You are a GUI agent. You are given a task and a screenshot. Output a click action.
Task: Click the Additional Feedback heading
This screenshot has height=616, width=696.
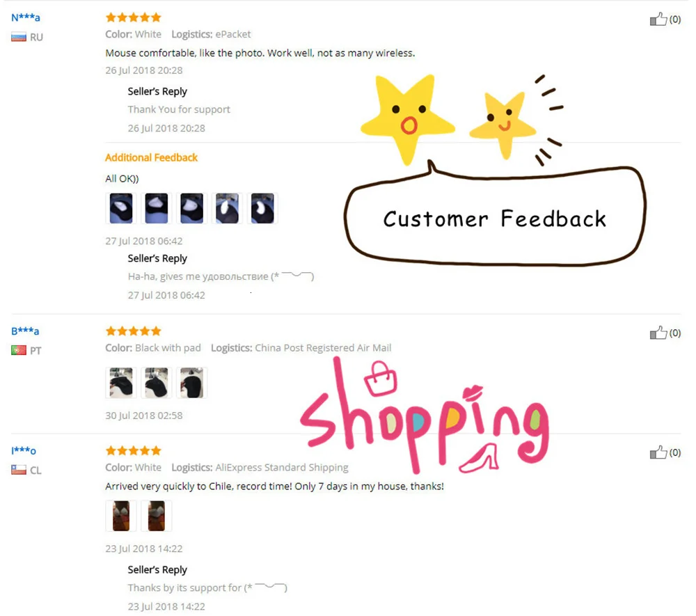(x=151, y=157)
